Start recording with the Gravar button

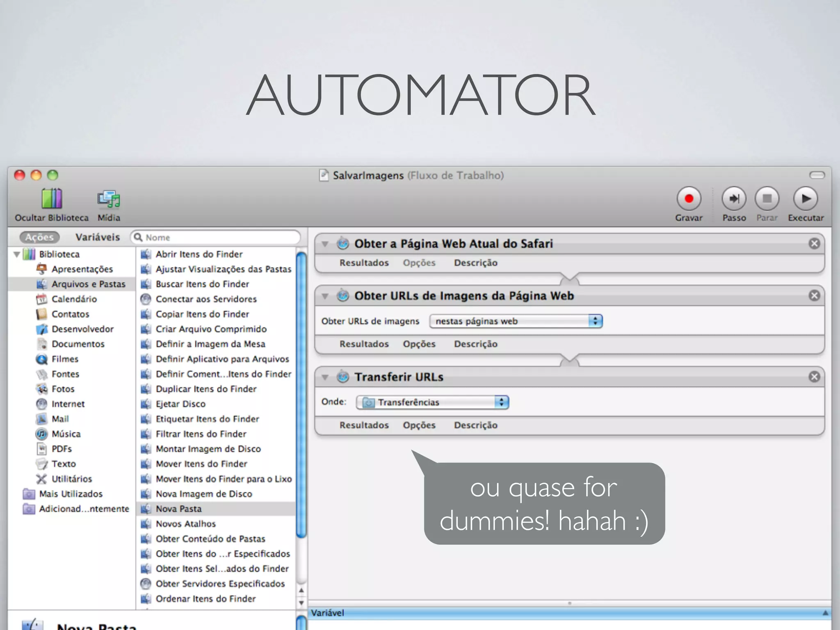coord(689,199)
